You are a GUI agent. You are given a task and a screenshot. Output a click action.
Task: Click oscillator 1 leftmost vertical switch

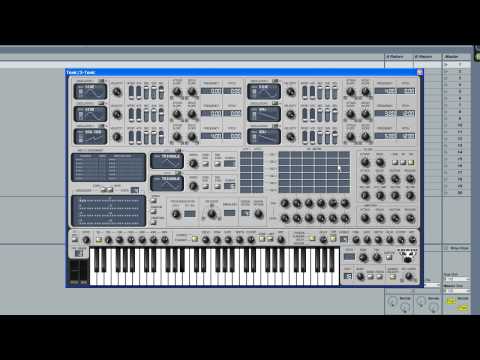pyautogui.click(x=131, y=92)
